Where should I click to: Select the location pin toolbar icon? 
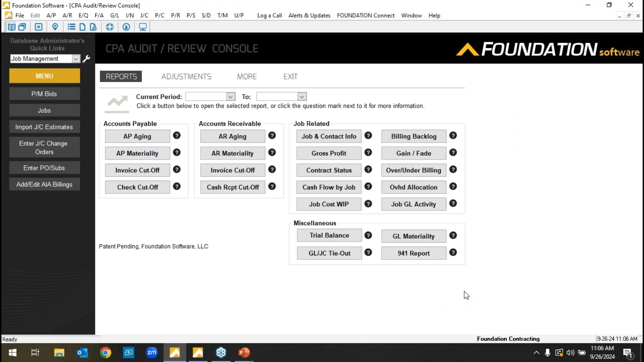pos(55,27)
